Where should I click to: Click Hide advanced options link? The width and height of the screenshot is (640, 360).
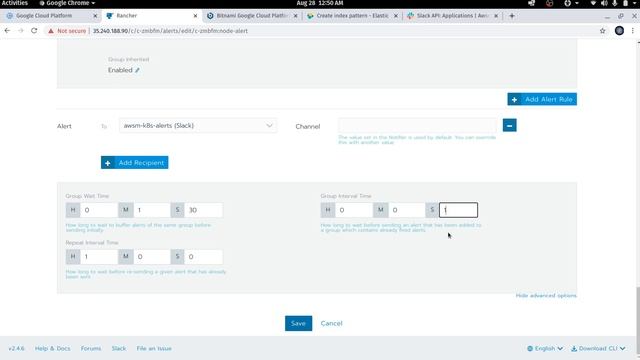[x=546, y=296]
